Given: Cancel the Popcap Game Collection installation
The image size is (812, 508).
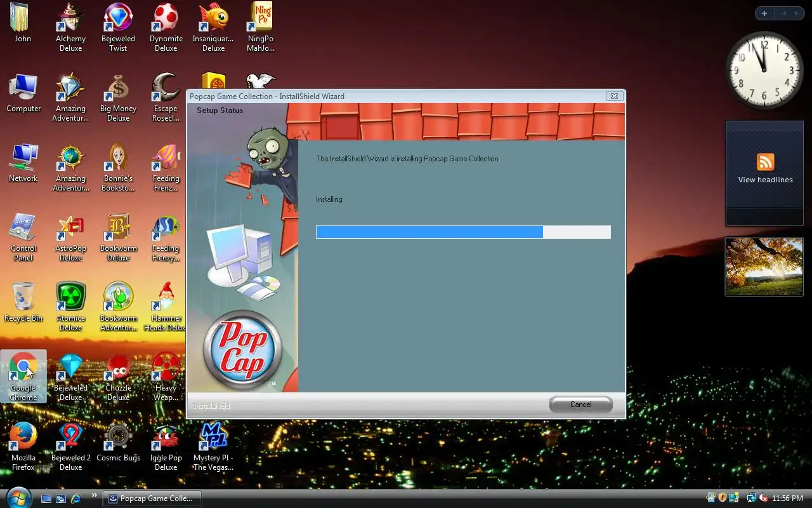Looking at the screenshot, I should 580,404.
